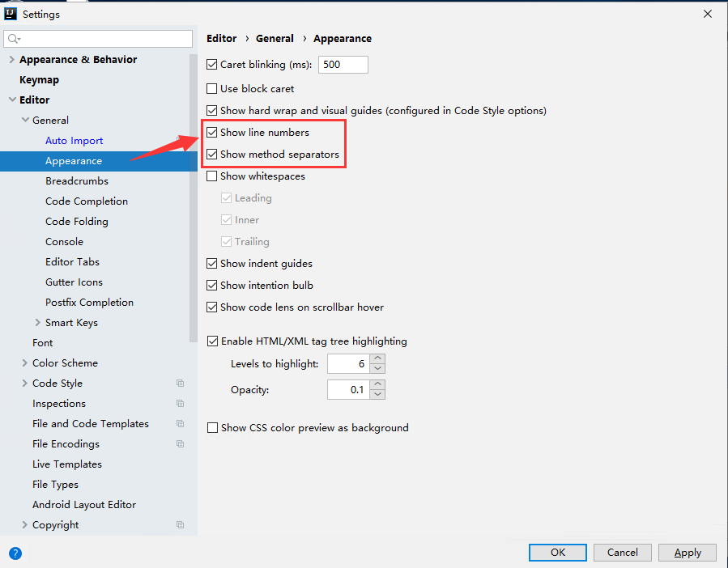Uncheck Show line numbers
Image resolution: width=728 pixels, height=568 pixels.
tap(211, 132)
